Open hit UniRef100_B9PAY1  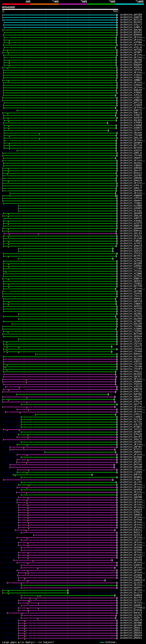[131, 354]
